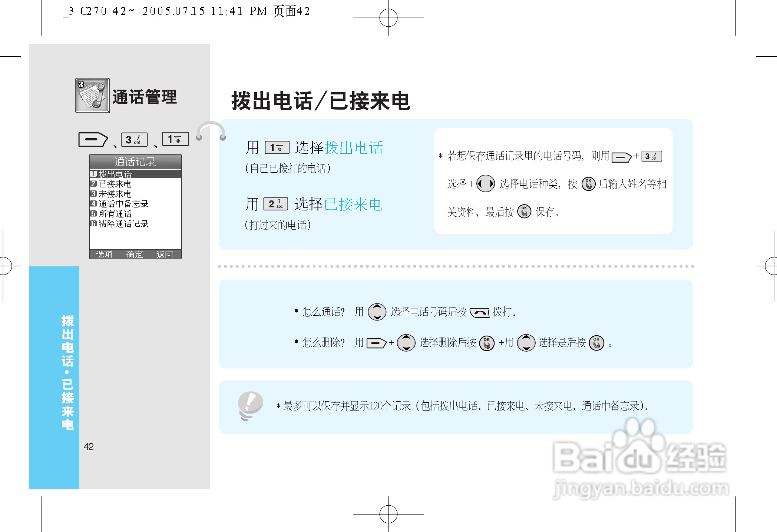Choose 未接来电 from the call log list
The image size is (777, 532).
(x=115, y=194)
